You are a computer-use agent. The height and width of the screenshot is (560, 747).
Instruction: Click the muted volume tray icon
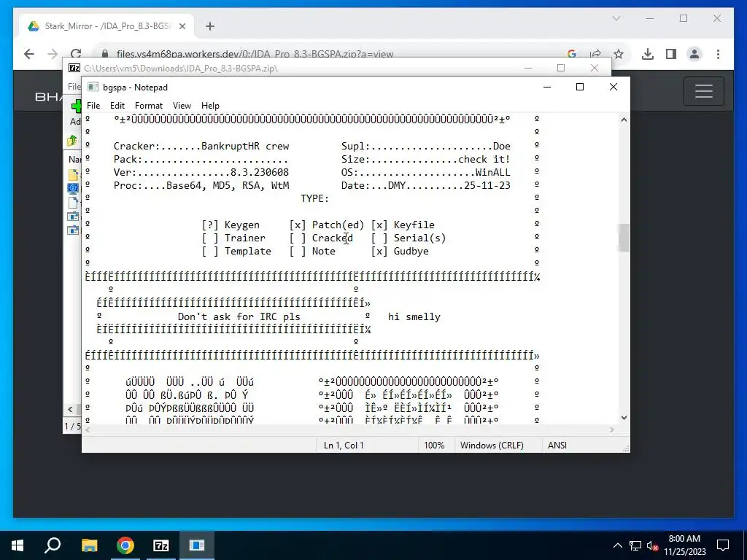(x=653, y=545)
